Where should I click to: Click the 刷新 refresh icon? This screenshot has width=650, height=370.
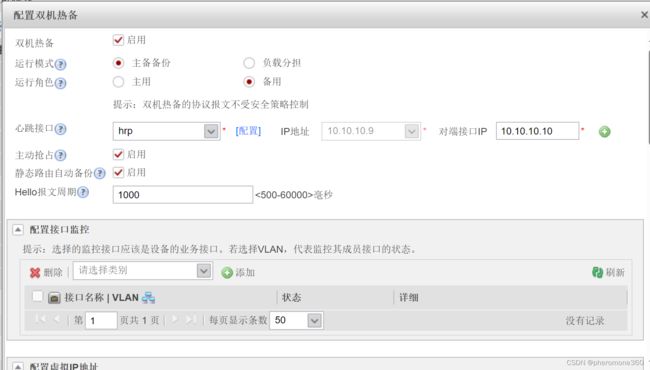click(x=597, y=272)
